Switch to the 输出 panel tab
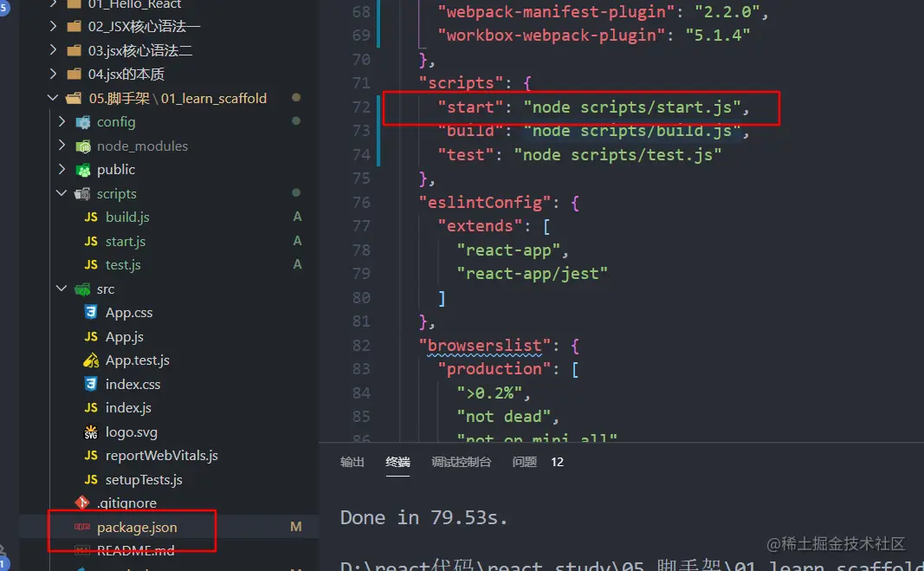Viewport: 924px width, 571px height. (352, 462)
